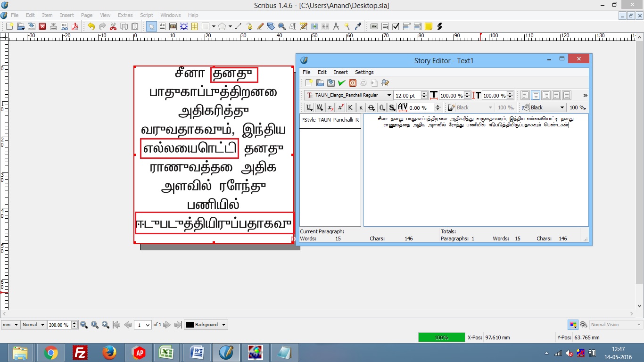This screenshot has width=644, height=362.
Task: Click the Save as PDF icon
Action: point(74,26)
